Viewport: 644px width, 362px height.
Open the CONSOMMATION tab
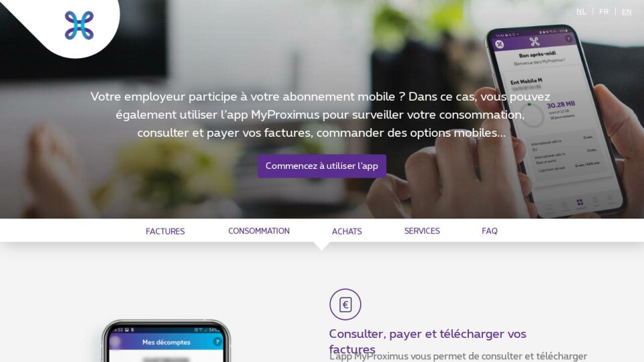pos(259,231)
